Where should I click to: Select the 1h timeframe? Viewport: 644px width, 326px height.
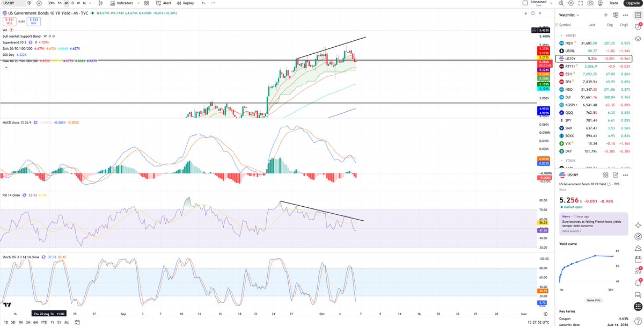60,3
